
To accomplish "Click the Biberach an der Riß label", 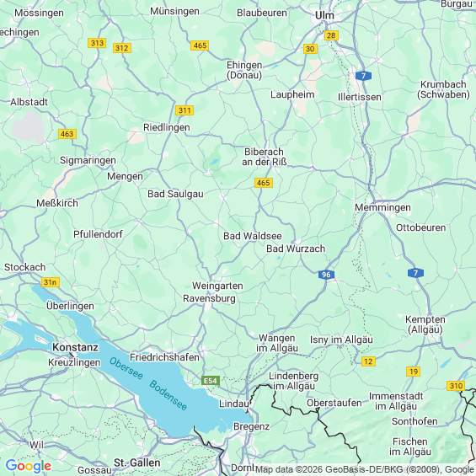I will click(x=264, y=157).
